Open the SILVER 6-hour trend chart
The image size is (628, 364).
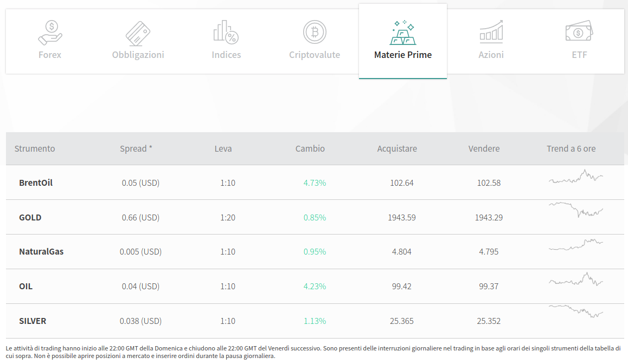pos(575,311)
